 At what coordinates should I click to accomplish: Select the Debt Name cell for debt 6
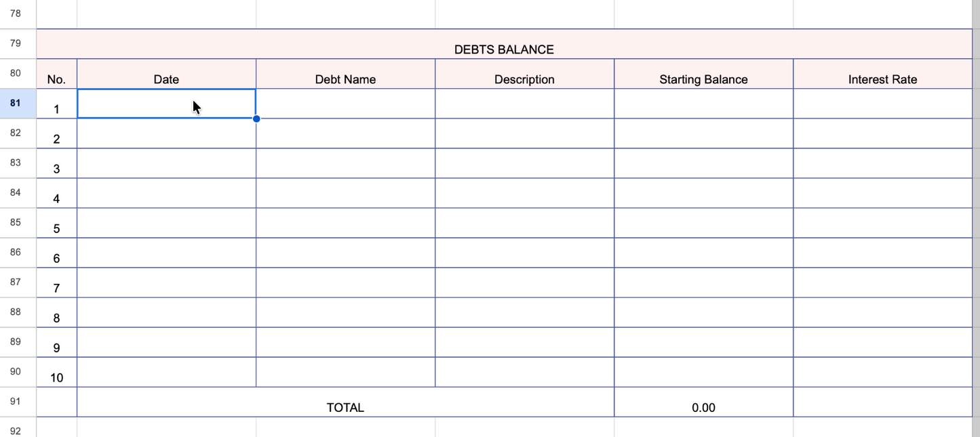(345, 253)
